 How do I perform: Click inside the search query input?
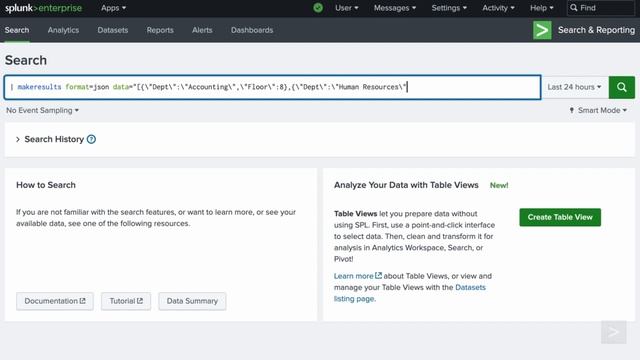coord(272,87)
